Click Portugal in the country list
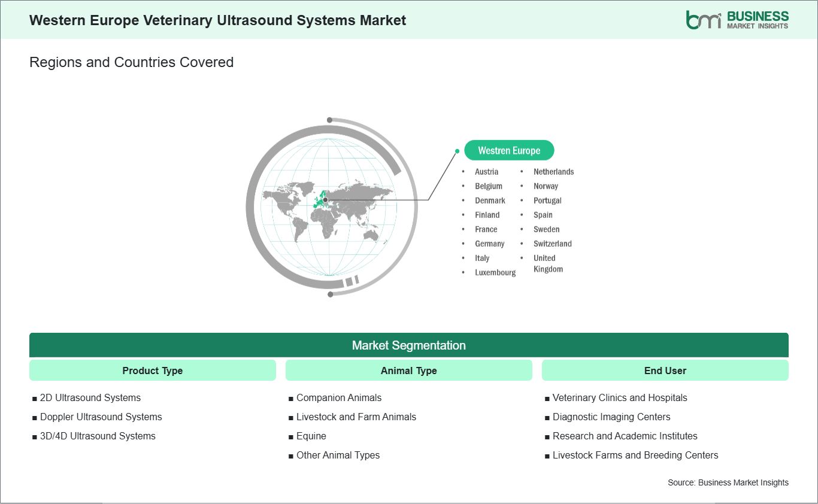 pos(547,201)
